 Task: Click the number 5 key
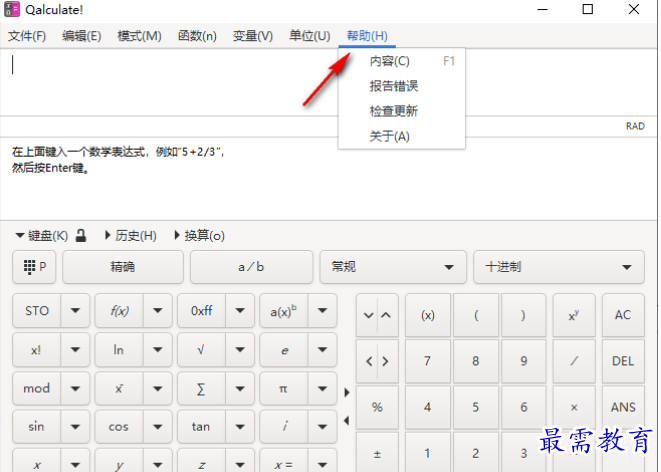(x=476, y=407)
